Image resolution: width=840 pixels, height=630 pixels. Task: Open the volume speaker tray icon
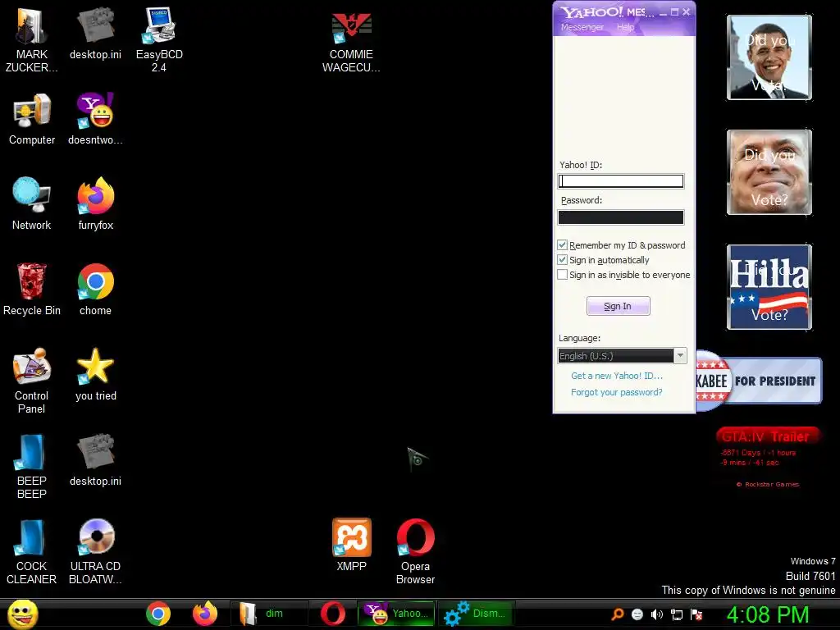(x=657, y=614)
